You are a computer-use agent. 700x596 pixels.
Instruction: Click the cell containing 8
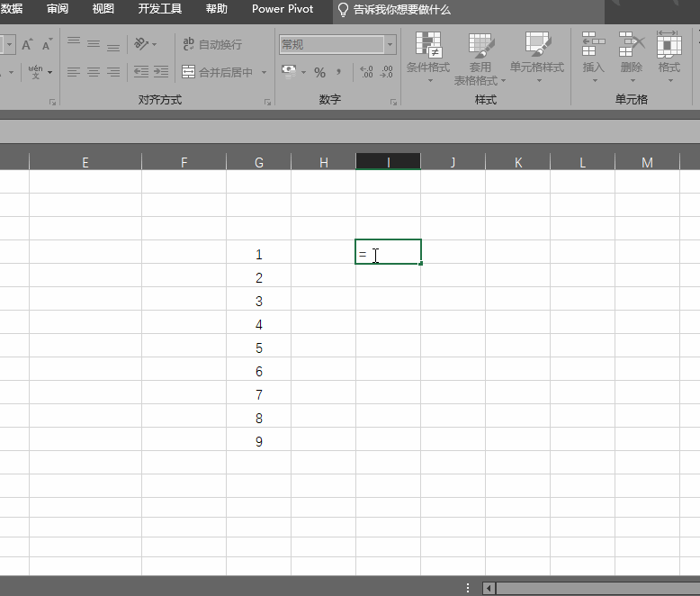click(259, 416)
